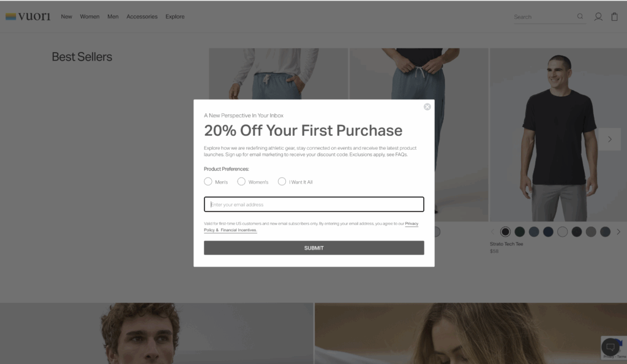
Task: Choose the white color swatch
Action: (562, 232)
